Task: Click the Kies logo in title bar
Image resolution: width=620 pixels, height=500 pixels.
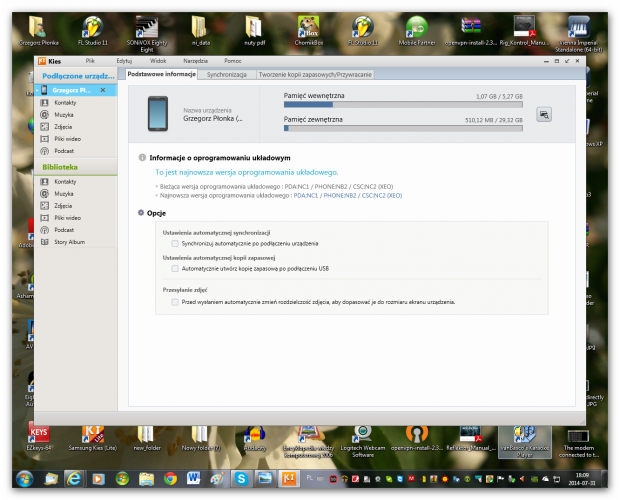Action: [42, 61]
